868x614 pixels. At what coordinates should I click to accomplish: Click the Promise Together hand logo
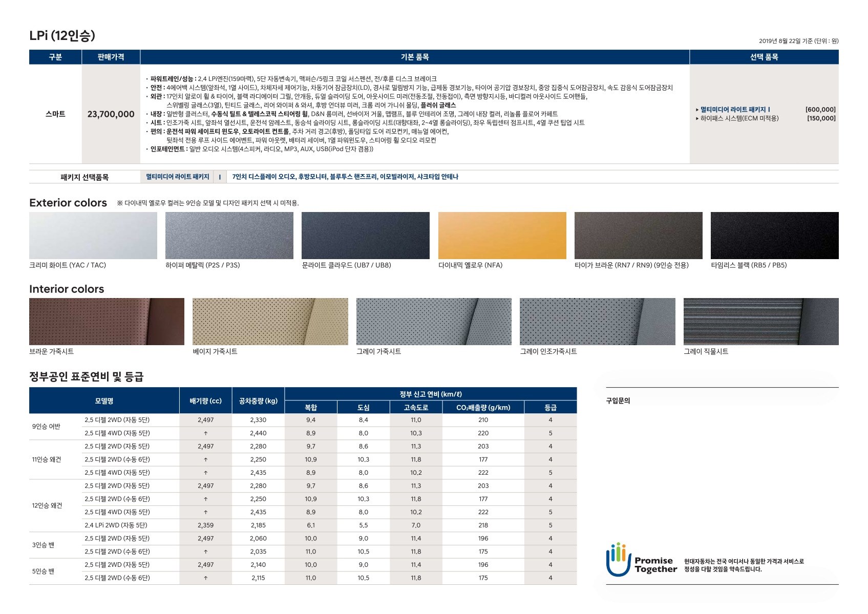click(x=618, y=560)
